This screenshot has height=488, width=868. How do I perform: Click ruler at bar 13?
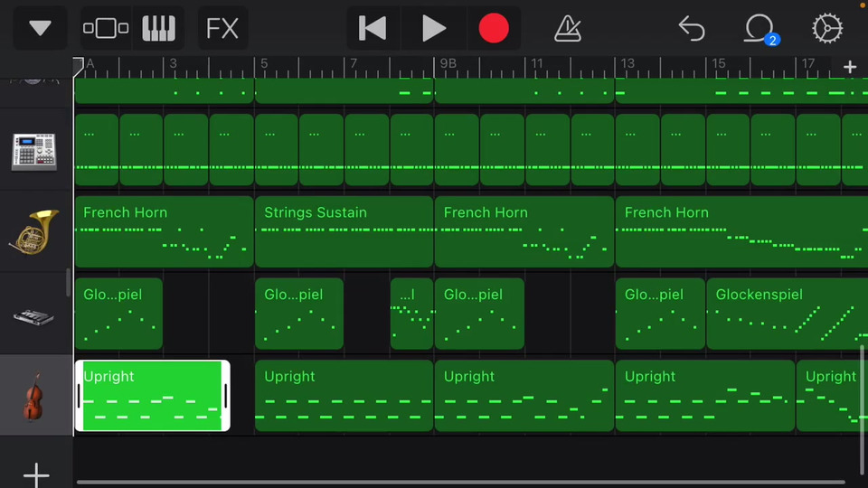point(627,63)
